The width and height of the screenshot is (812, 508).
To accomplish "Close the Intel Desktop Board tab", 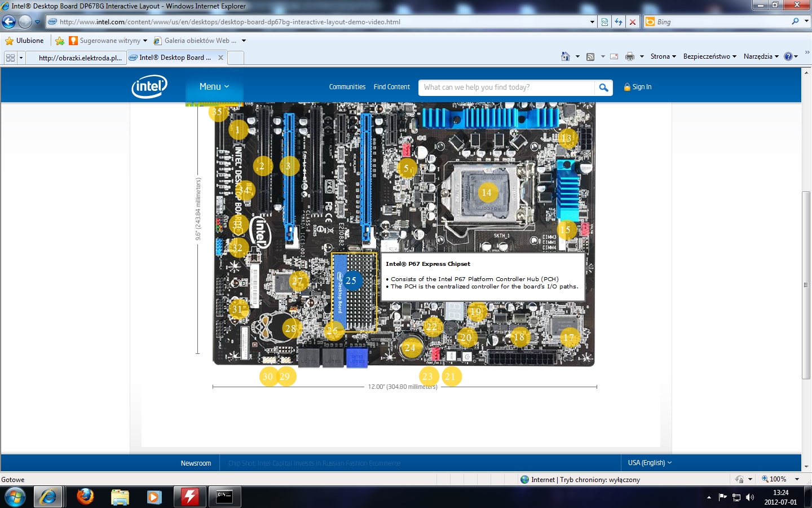I will click(x=220, y=58).
